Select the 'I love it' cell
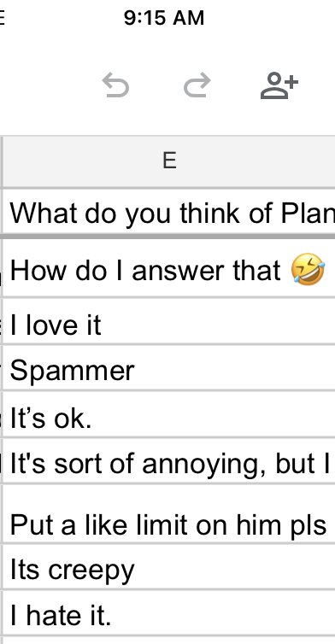This screenshot has height=644, width=335. click(x=169, y=321)
